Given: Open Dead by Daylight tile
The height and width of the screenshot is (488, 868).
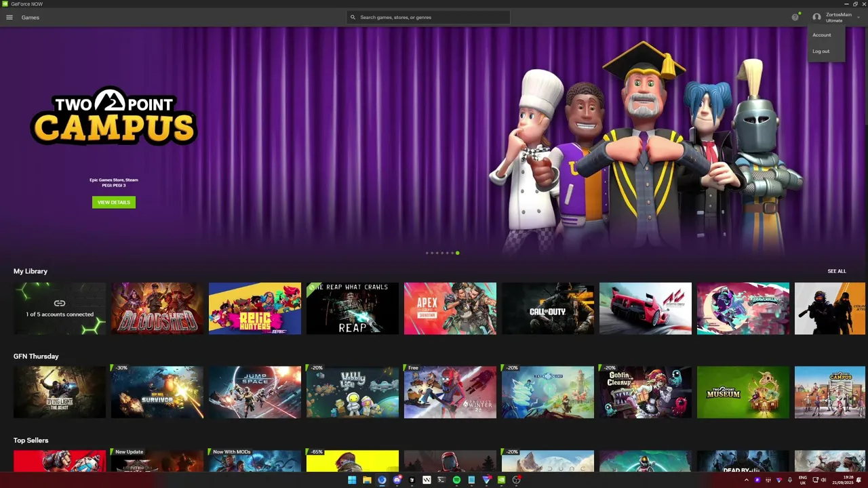Looking at the screenshot, I should click(x=743, y=461).
